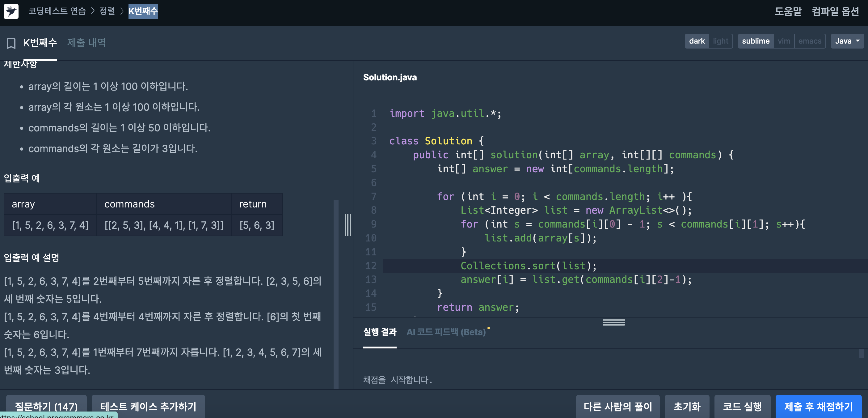Submit with 제출 후 채점하기 button
Viewport: 868px width, 418px height.
[819, 406]
